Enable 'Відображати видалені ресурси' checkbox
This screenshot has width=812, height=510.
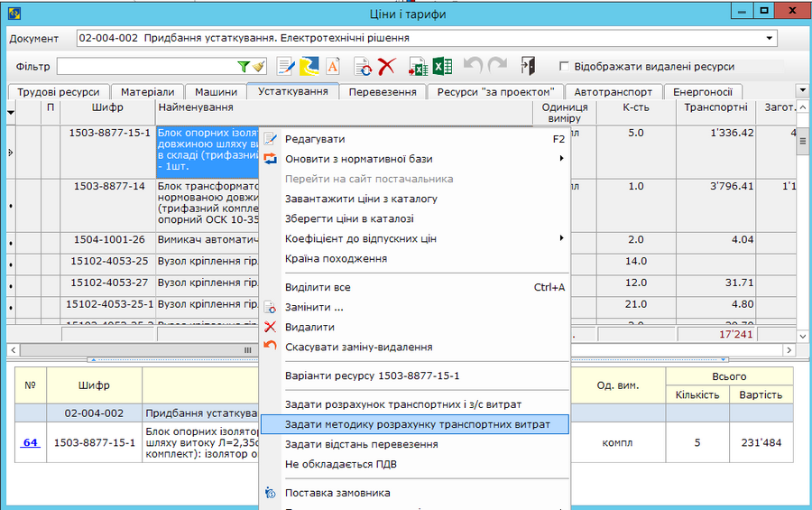564,67
